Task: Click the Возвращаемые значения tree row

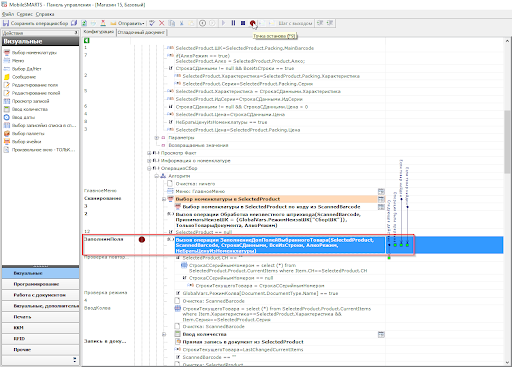Action: (x=198, y=145)
